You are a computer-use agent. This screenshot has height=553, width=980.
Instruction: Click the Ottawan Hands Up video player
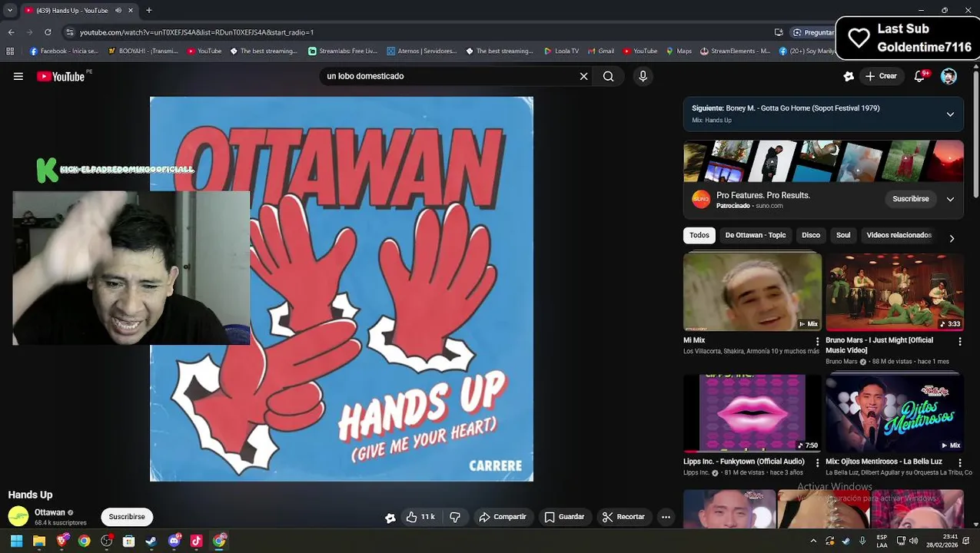point(341,289)
